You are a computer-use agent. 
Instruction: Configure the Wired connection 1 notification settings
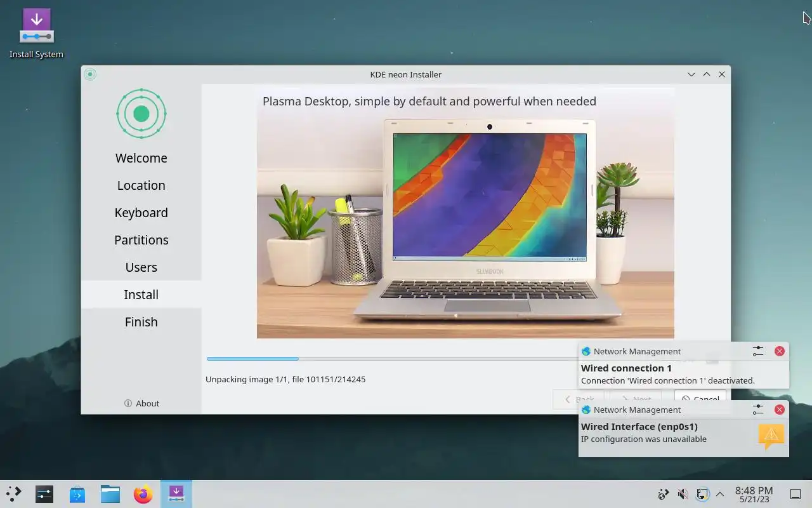[758, 351]
